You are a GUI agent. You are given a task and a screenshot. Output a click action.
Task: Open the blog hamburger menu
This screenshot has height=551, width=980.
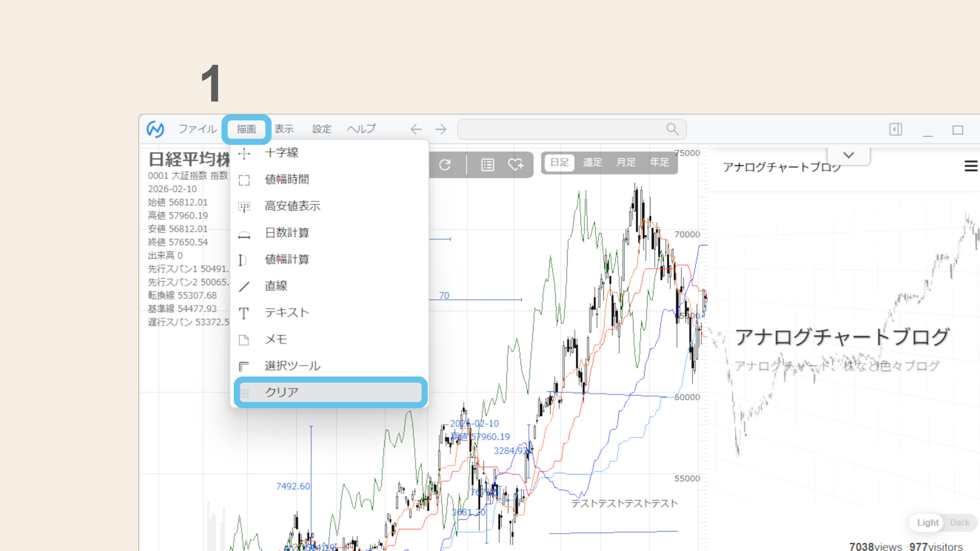[971, 166]
